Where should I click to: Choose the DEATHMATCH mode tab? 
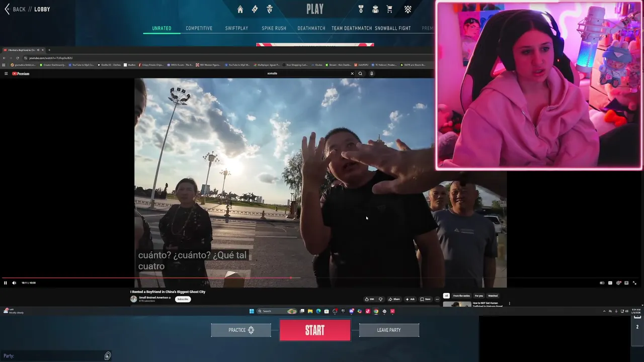(x=311, y=28)
